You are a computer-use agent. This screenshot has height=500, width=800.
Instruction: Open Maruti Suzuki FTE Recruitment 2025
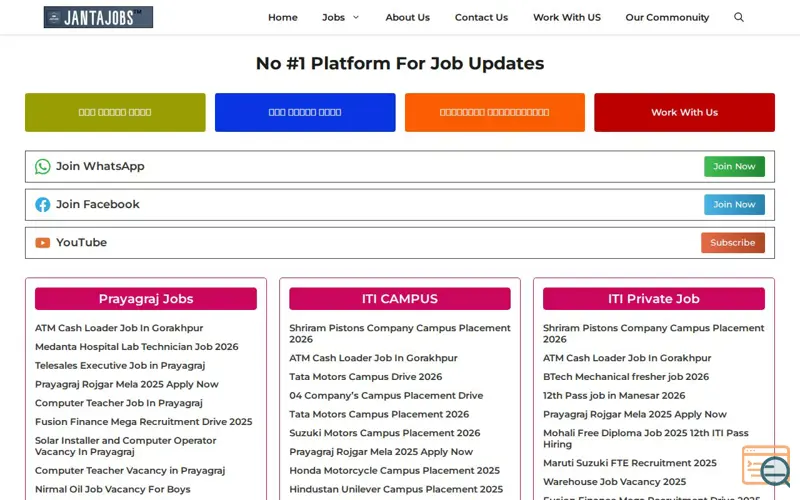(630, 463)
